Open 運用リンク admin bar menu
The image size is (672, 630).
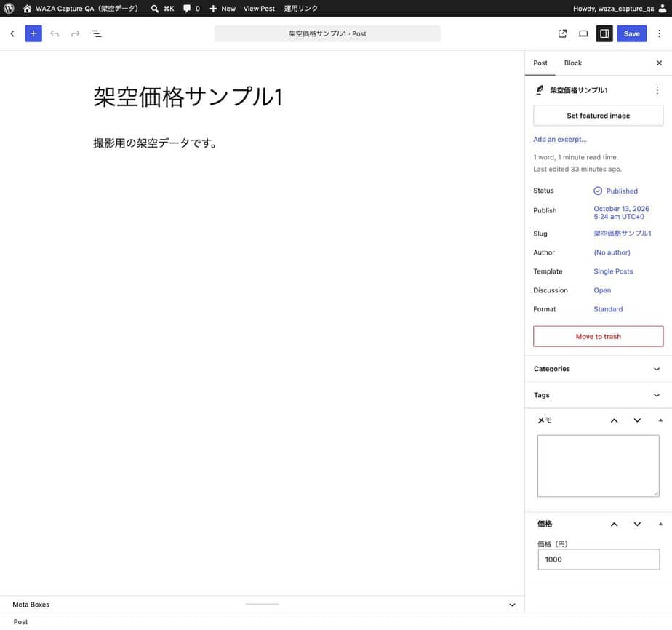[301, 8]
